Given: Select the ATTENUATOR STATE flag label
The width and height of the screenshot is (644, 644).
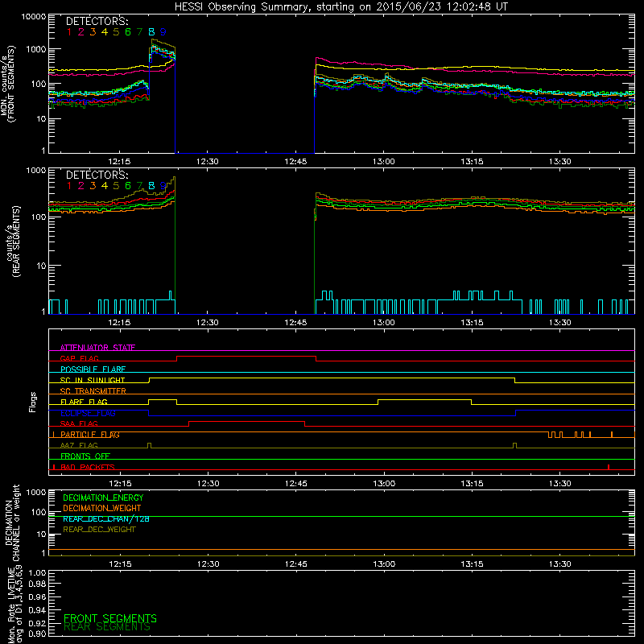Looking at the screenshot, I should tap(97, 348).
